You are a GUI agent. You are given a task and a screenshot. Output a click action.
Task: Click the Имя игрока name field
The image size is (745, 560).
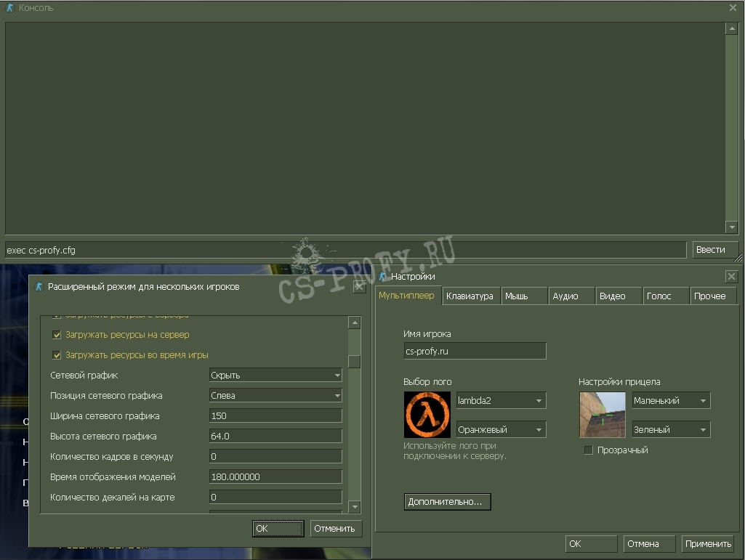point(475,351)
